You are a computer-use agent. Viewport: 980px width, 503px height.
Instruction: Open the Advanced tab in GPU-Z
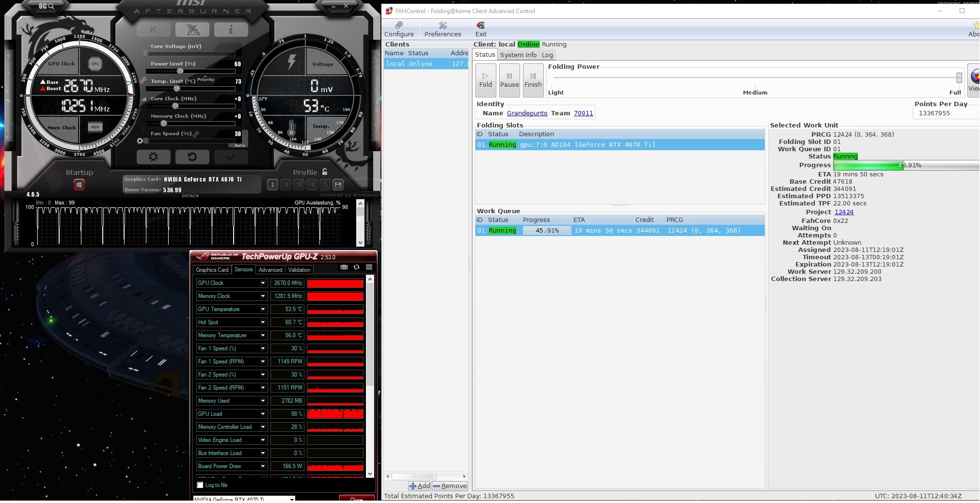point(270,270)
